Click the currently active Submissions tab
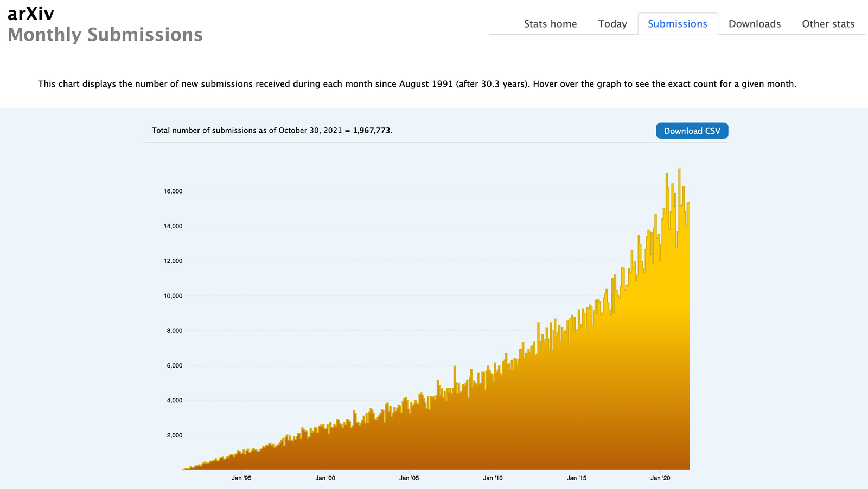 click(x=678, y=24)
